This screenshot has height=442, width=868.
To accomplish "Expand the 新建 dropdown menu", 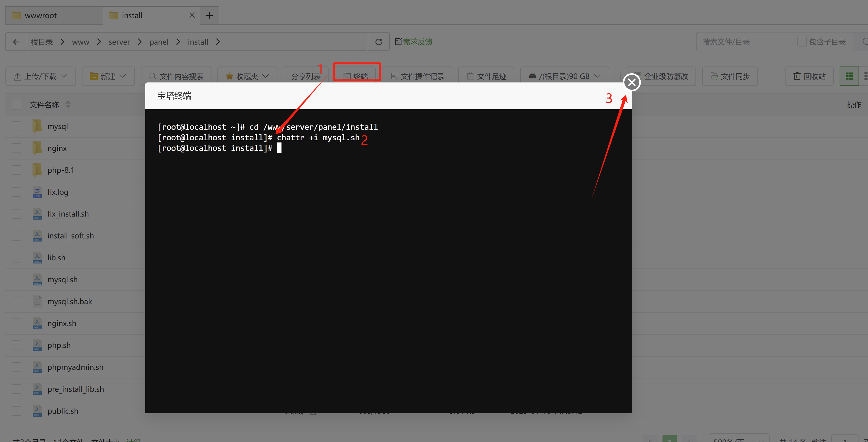I will (x=108, y=77).
